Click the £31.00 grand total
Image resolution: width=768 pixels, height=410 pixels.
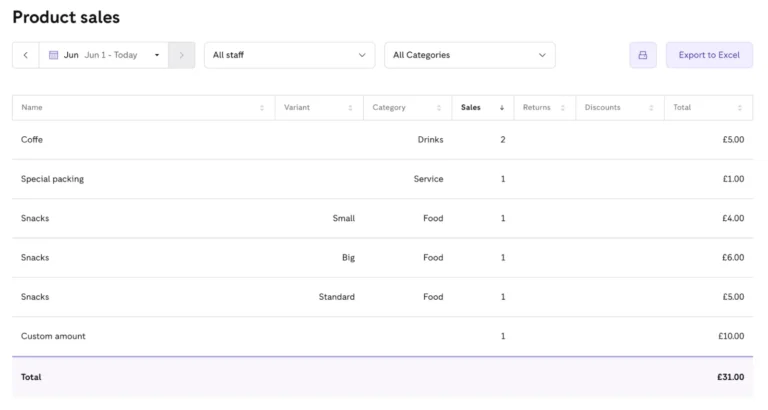730,377
